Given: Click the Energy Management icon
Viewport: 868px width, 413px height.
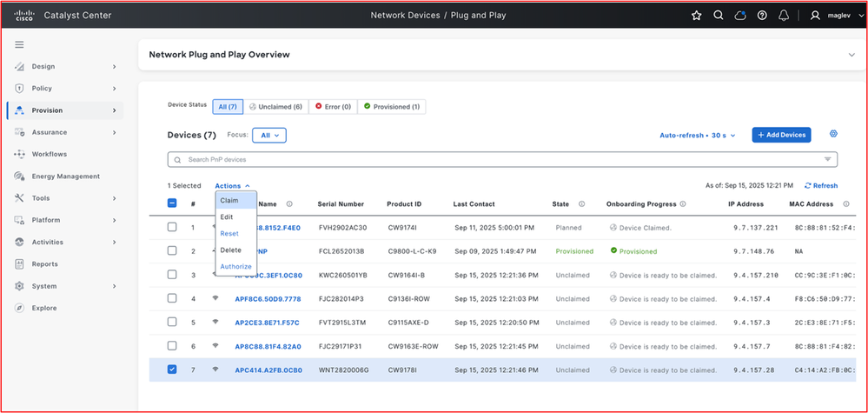Looking at the screenshot, I should point(19,176).
